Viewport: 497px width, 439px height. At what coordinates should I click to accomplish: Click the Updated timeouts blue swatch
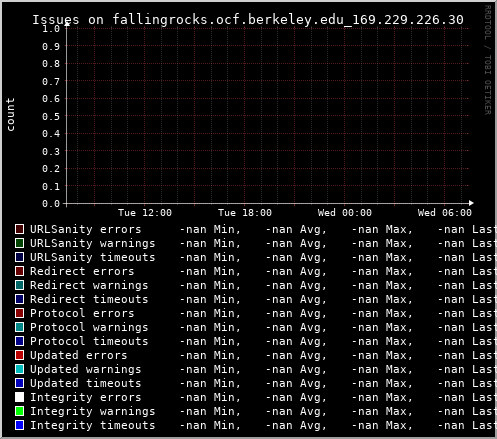pyautogui.click(x=19, y=383)
